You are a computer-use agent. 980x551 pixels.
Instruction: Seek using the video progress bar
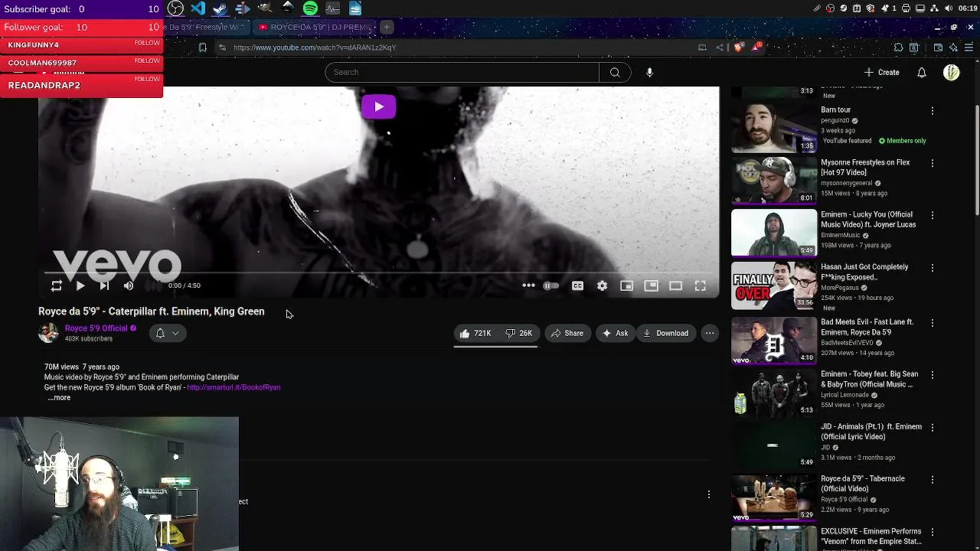point(378,272)
